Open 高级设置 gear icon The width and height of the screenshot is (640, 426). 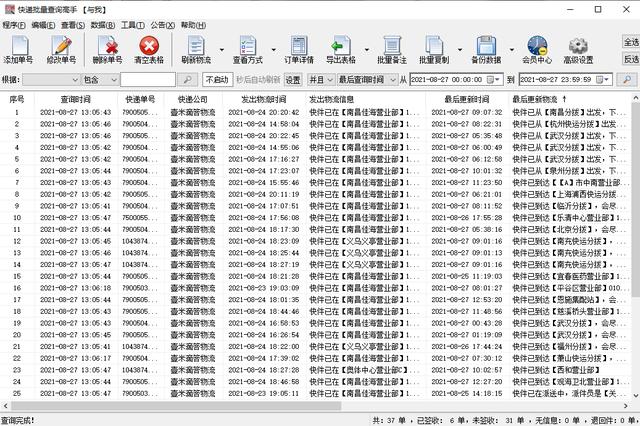click(x=577, y=47)
